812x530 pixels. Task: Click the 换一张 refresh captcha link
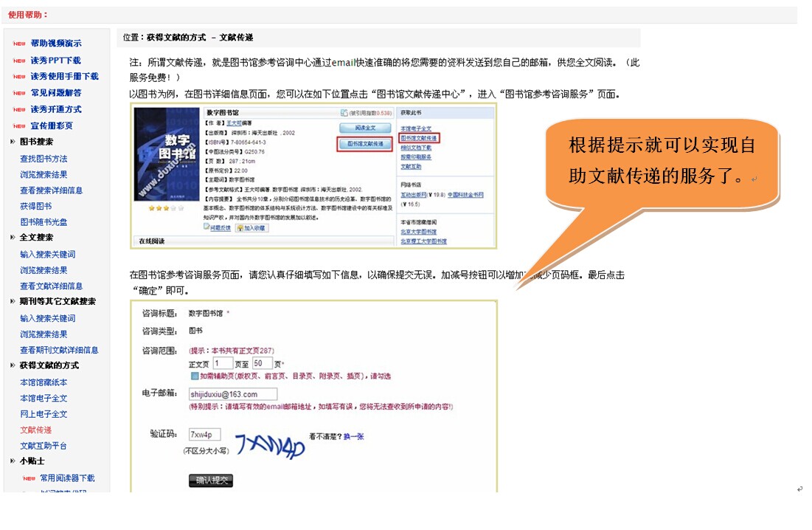coord(354,436)
